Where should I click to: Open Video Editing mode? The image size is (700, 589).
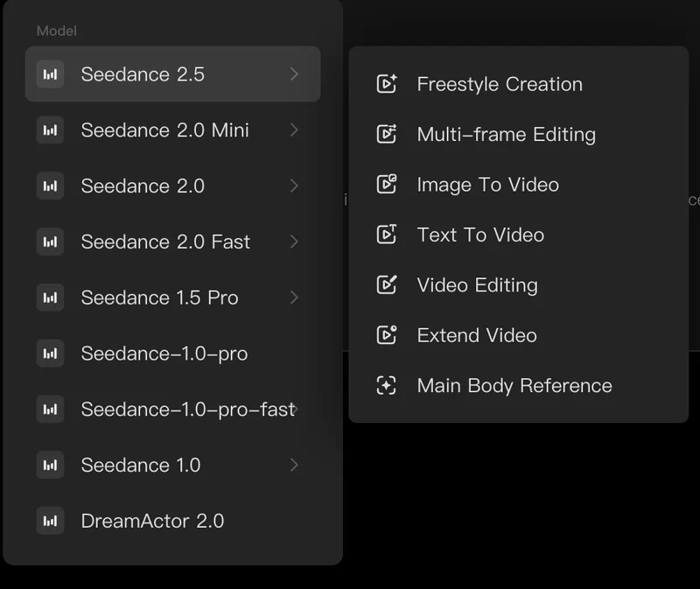coord(518,285)
